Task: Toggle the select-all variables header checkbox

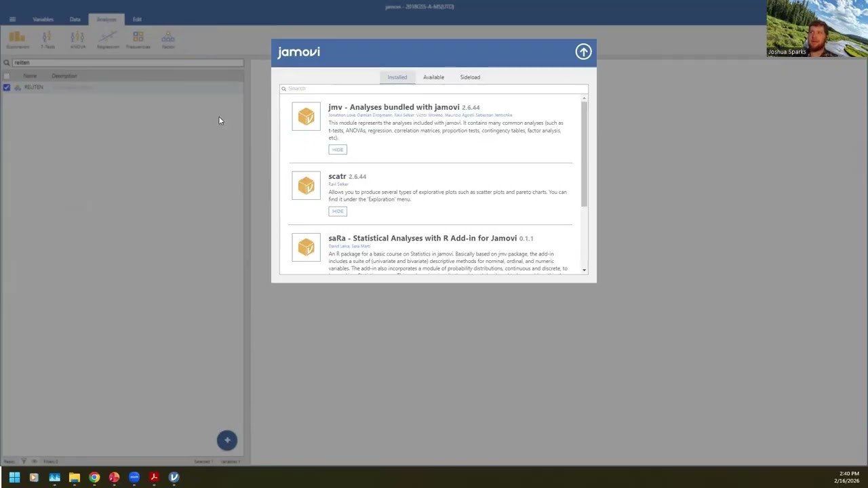Action: click(7, 76)
